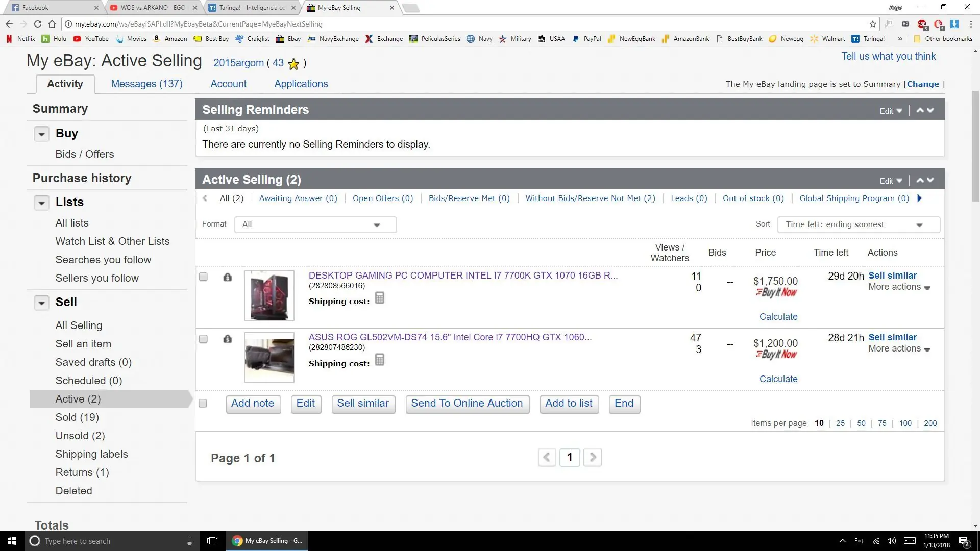This screenshot has height=551, width=980.
Task: Click the feedback star next to 2015argom
Action: point(293,63)
